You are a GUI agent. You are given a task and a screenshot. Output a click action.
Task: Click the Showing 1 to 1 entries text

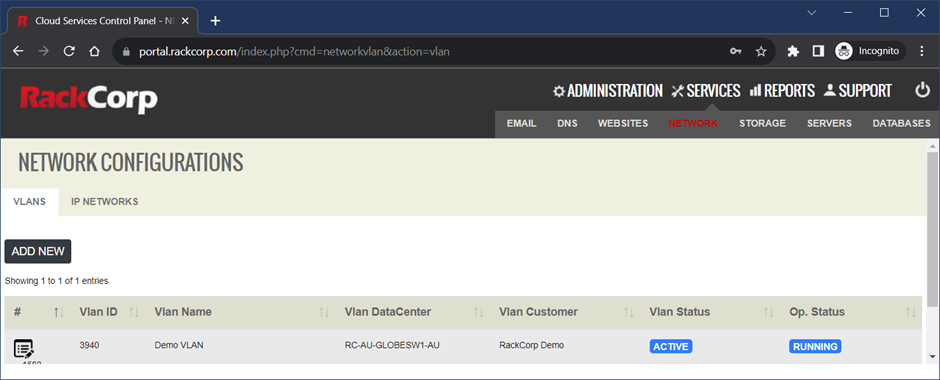point(56,281)
